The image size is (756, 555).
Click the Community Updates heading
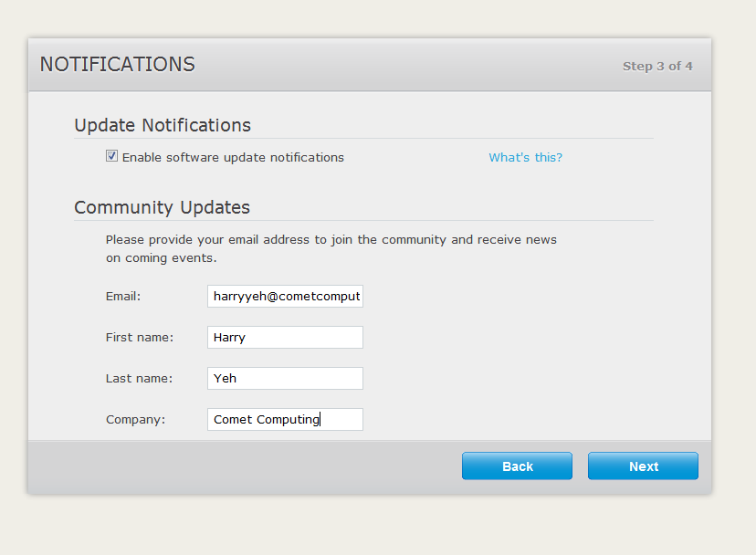162,207
